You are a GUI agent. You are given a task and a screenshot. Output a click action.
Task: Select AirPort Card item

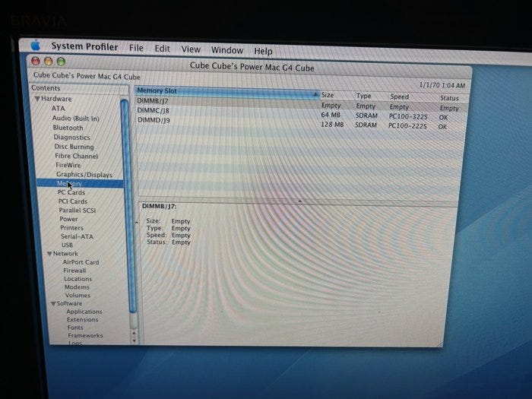click(x=81, y=262)
